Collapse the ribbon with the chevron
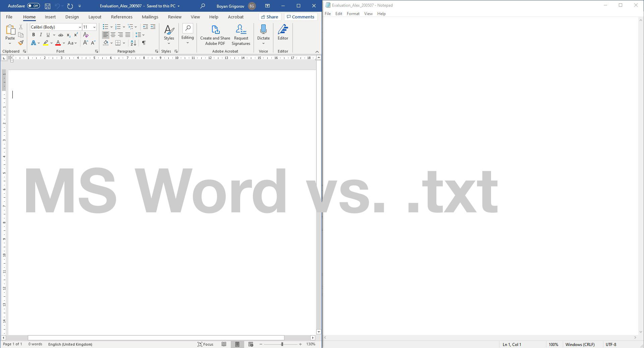644x348 pixels. tap(317, 51)
